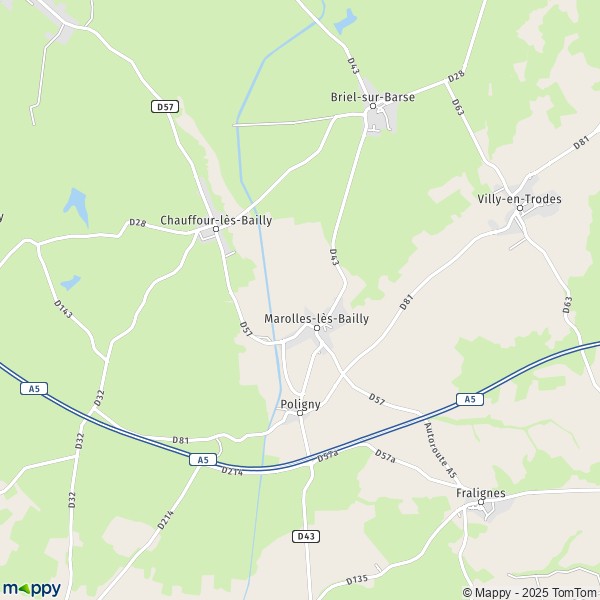Select the Villy-en-Trodes town marker
This screenshot has width=600, height=600.
[x=520, y=208]
